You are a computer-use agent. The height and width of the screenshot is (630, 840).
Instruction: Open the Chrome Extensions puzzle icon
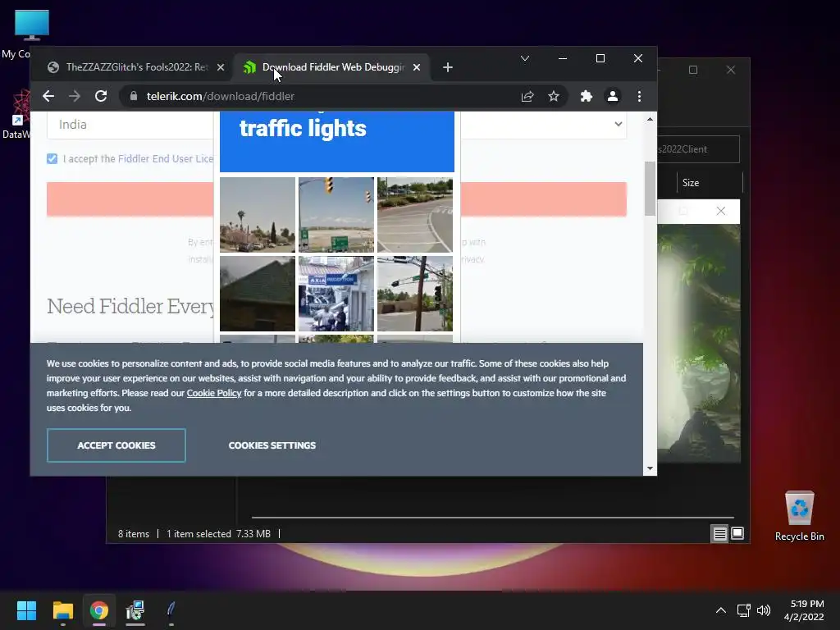[586, 97]
